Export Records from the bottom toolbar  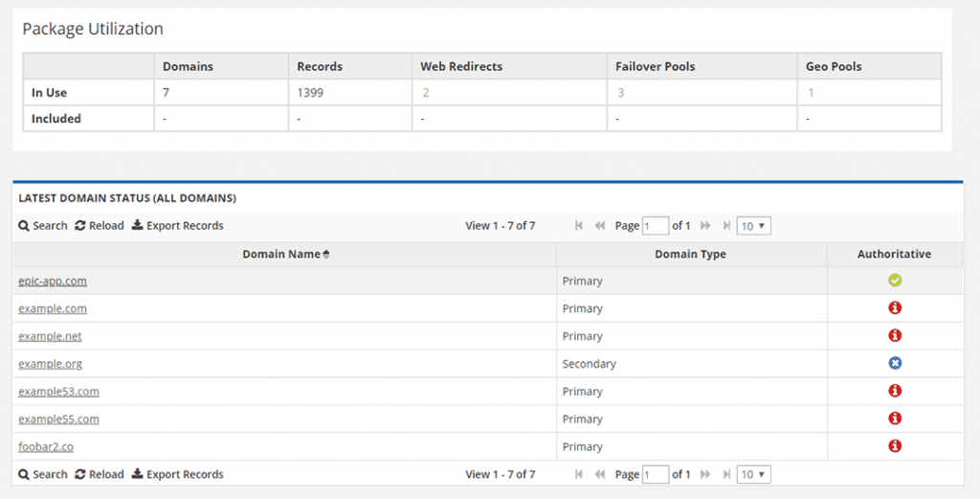[177, 475]
